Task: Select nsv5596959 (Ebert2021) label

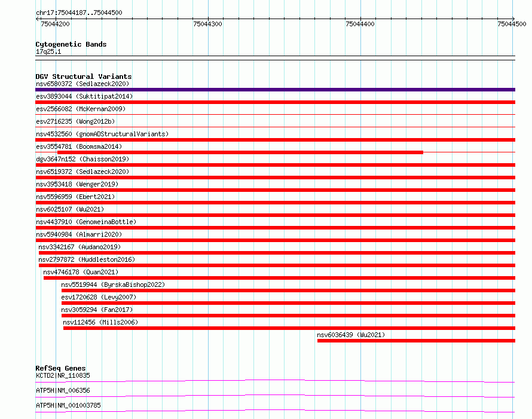Action: [75, 197]
